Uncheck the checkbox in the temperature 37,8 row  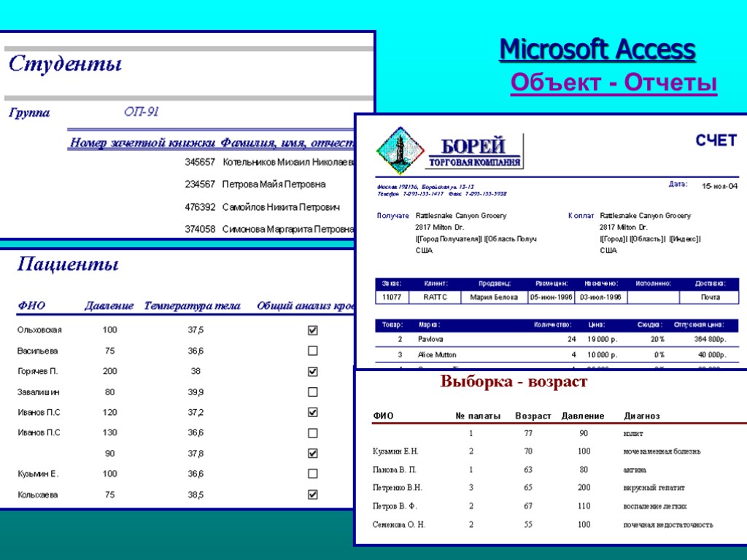312,454
